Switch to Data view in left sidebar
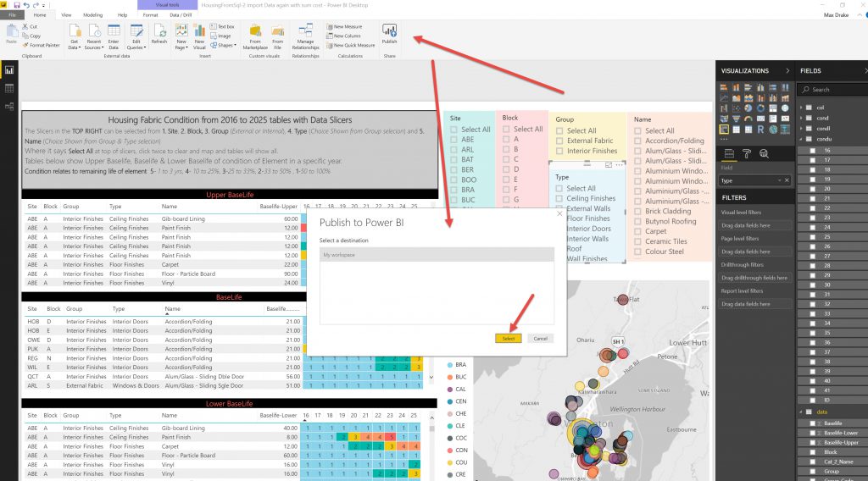The height and width of the screenshot is (481, 868). (10, 88)
